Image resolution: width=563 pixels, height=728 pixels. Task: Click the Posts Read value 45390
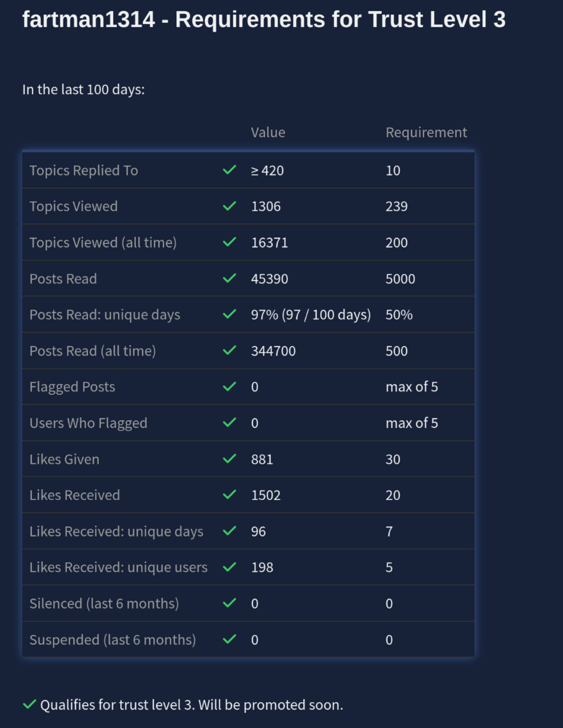tap(269, 279)
